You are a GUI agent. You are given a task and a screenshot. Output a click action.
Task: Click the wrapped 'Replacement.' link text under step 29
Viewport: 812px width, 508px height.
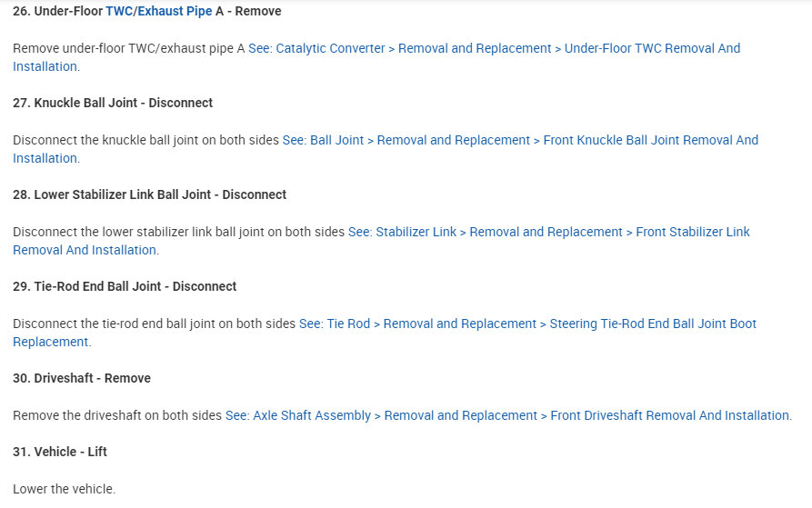pyautogui.click(x=52, y=342)
